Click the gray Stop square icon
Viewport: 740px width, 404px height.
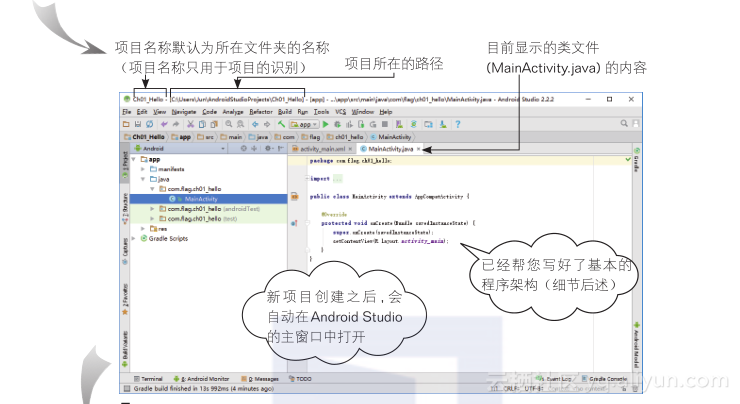tap(385, 124)
